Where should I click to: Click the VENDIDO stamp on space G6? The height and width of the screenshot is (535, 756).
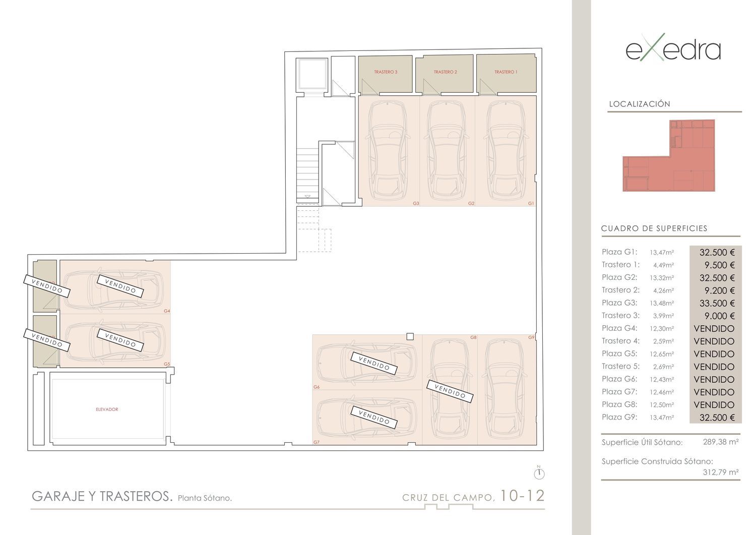[x=373, y=363]
